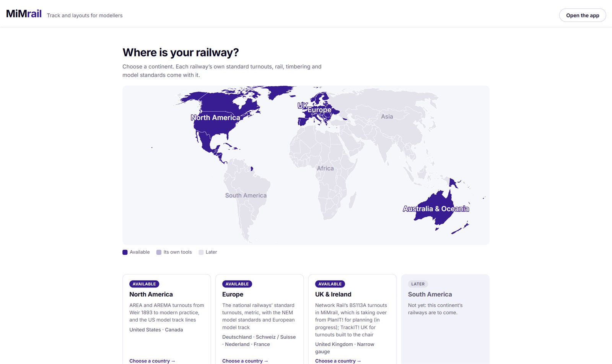Open the UK & Ireland card title

333,294
